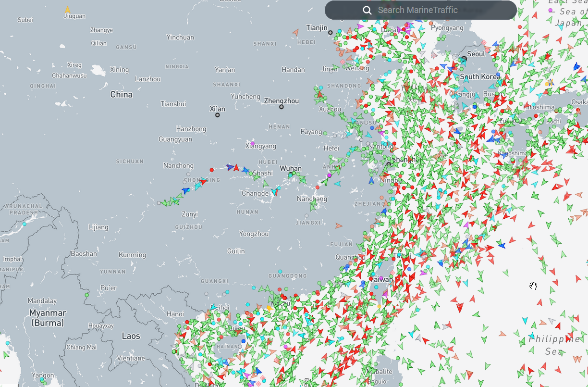
Task: Click the magnifier icon in the search bar
Action: coord(367,10)
